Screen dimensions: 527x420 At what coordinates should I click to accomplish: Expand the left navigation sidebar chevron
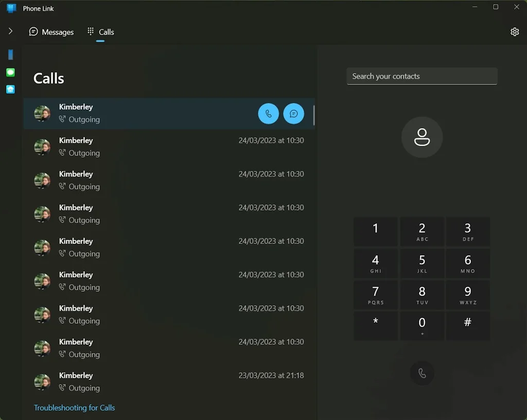(x=10, y=31)
